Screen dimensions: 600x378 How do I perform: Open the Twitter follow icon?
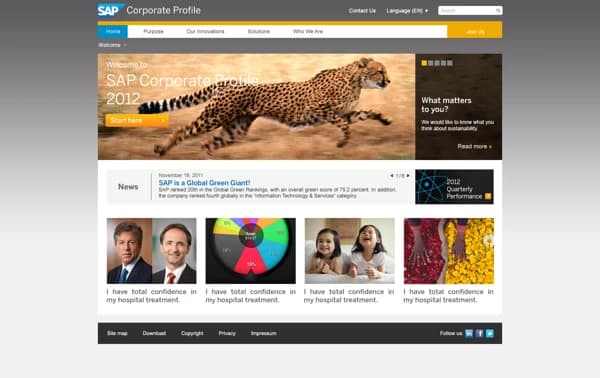click(x=490, y=333)
